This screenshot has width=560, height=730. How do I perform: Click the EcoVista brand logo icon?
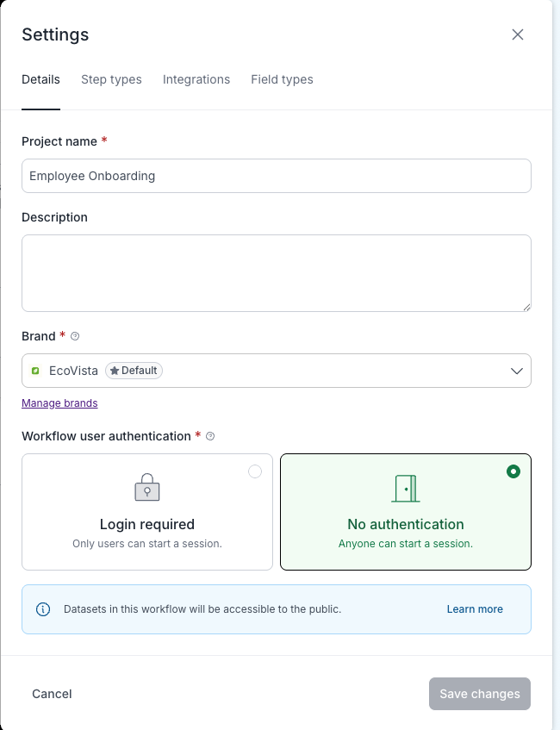[35, 371]
